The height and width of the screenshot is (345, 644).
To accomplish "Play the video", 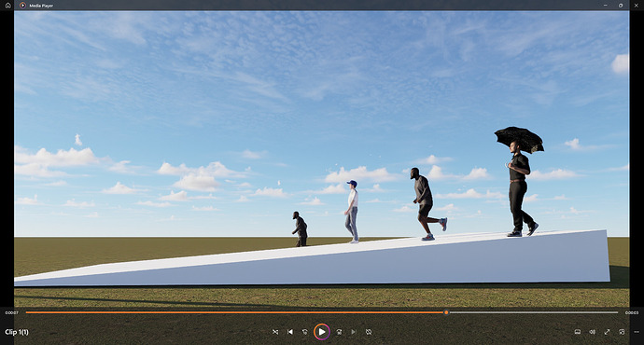I will [322, 332].
